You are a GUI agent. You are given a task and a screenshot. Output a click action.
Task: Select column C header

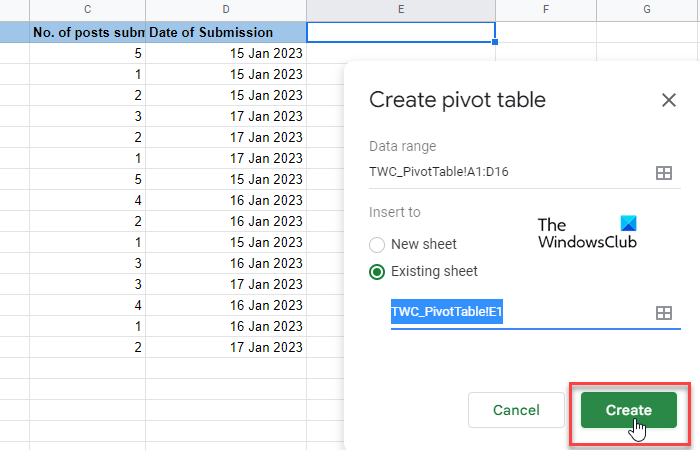click(88, 10)
